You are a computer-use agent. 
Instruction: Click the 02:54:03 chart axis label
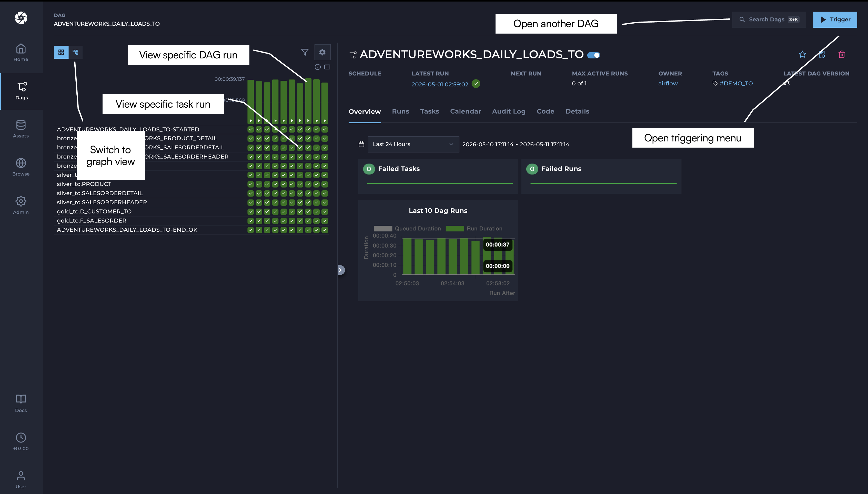pyautogui.click(x=452, y=283)
